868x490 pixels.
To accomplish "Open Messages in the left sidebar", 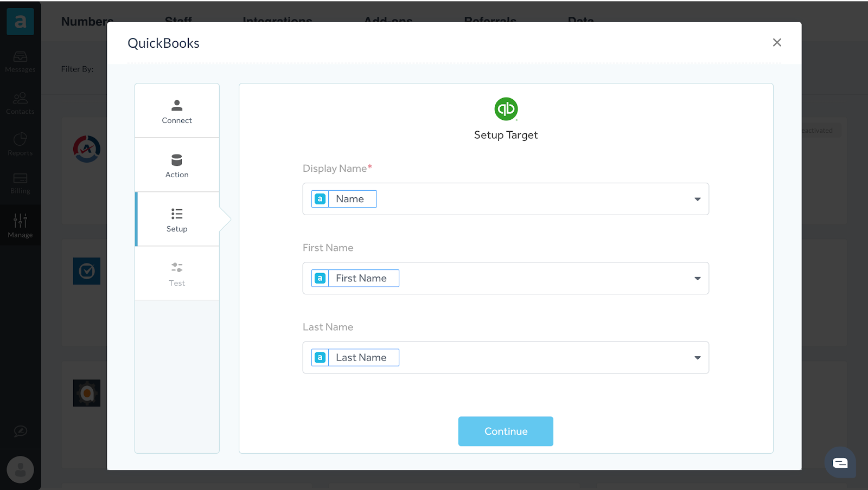I will [20, 62].
